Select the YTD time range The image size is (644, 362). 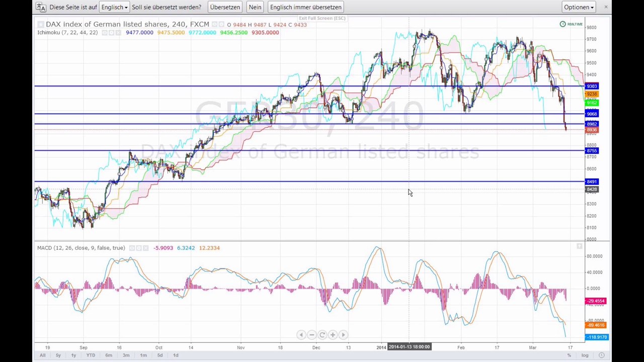(91, 355)
